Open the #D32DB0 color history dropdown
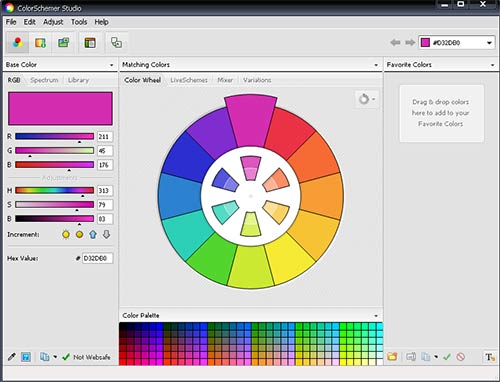The height and width of the screenshot is (382, 500). (489, 43)
